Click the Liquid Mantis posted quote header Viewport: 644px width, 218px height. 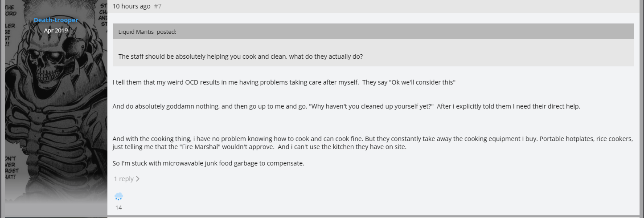click(373, 32)
